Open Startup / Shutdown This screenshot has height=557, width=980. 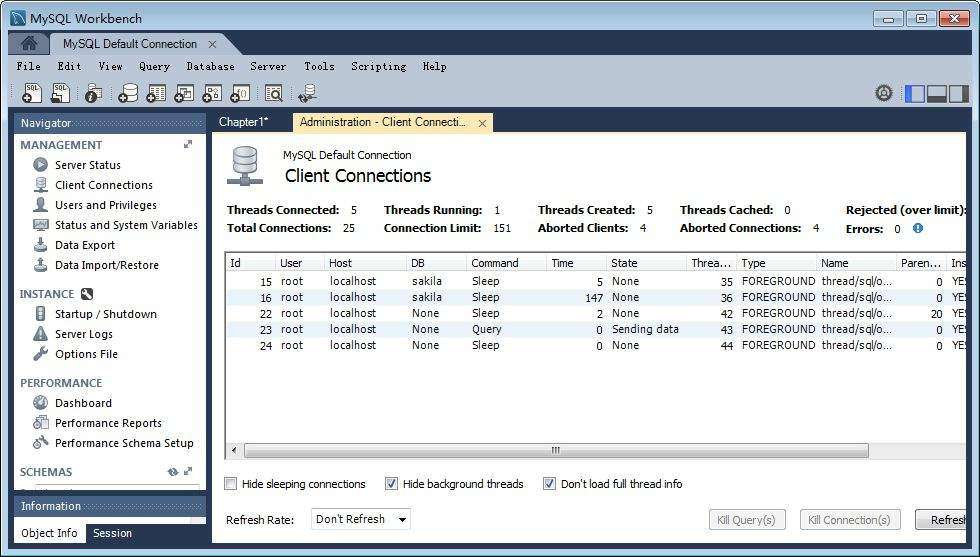(x=106, y=314)
